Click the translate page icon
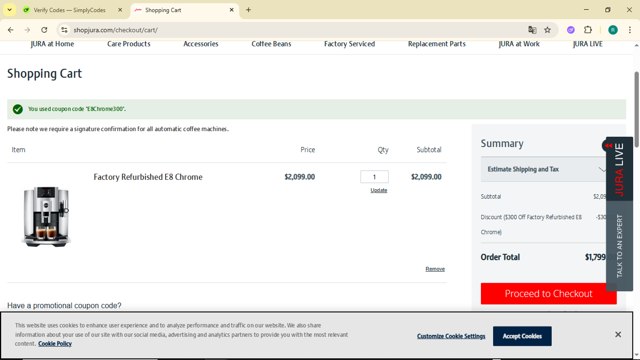 coord(532,30)
